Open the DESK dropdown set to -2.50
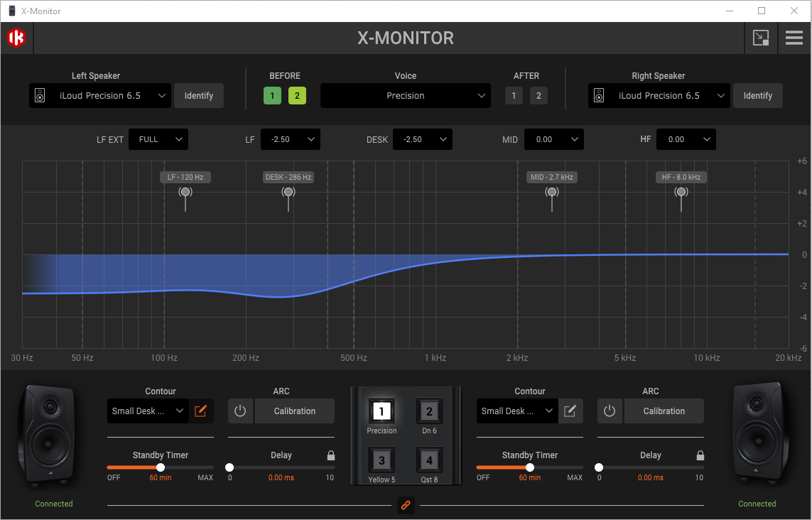 423,139
